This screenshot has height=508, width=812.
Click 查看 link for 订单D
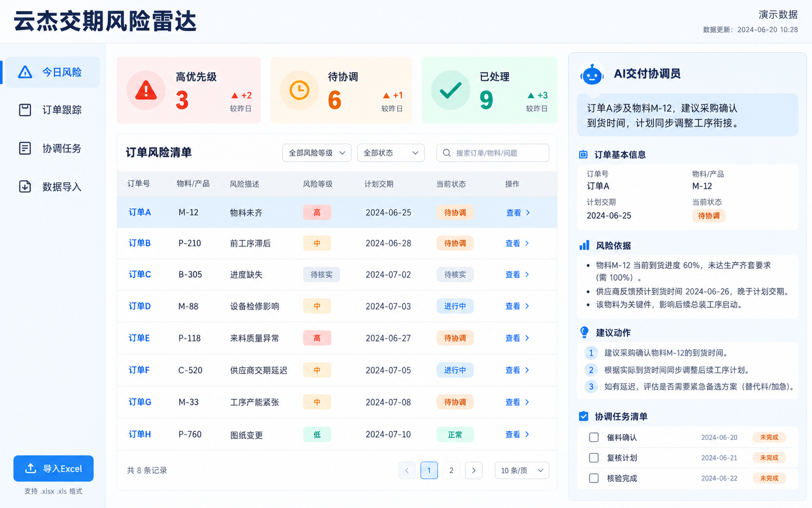[x=512, y=306]
